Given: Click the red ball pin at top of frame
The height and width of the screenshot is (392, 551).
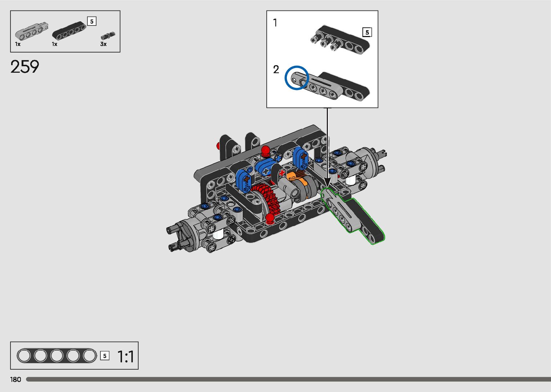Looking at the screenshot, I should pos(265,150).
